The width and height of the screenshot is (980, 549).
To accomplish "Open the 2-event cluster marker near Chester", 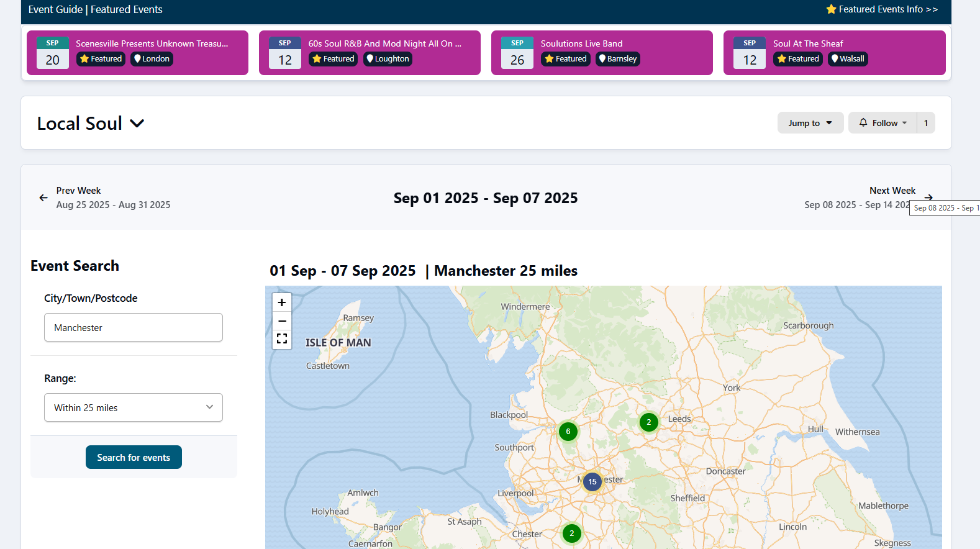I will pyautogui.click(x=571, y=533).
